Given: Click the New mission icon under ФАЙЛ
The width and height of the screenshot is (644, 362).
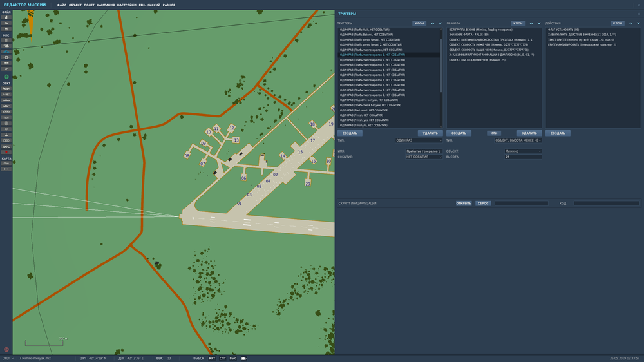Looking at the screenshot, I should click(6, 17).
